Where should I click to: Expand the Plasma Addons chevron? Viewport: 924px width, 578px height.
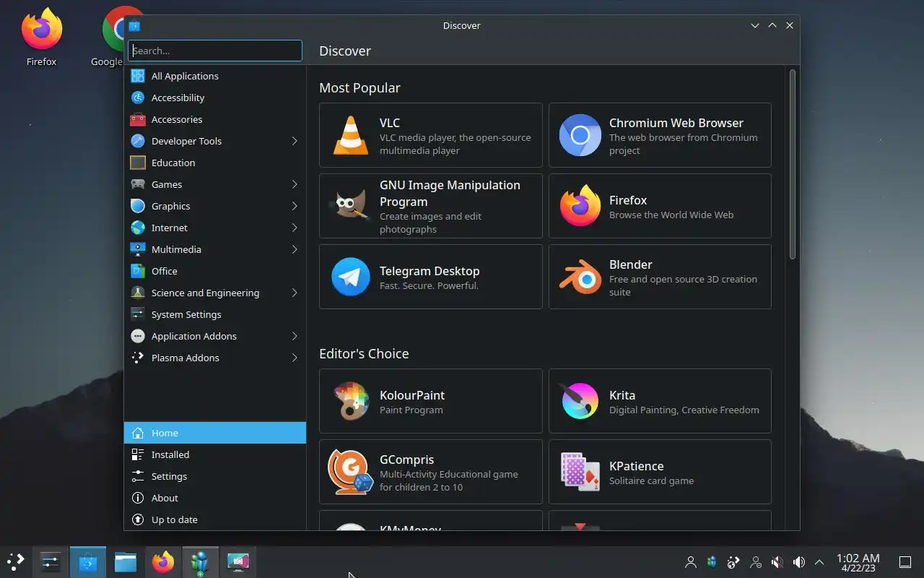295,358
